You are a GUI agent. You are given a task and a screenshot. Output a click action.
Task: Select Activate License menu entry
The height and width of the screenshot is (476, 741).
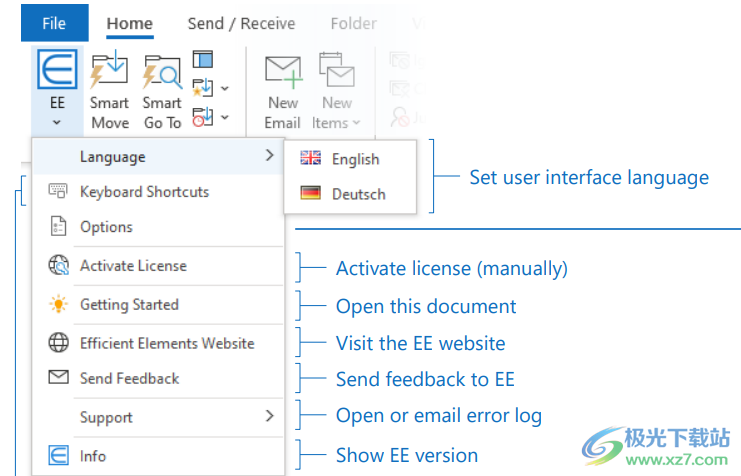[158, 266]
